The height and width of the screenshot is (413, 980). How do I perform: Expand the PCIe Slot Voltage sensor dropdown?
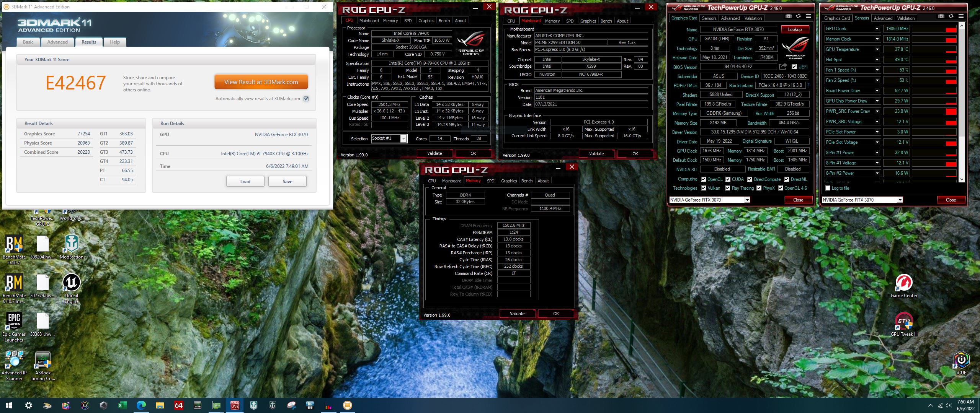[877, 142]
